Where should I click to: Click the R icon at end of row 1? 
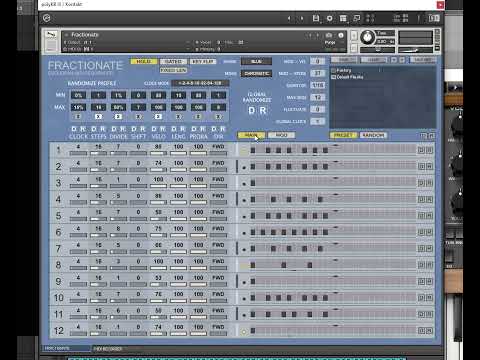pos(430,150)
